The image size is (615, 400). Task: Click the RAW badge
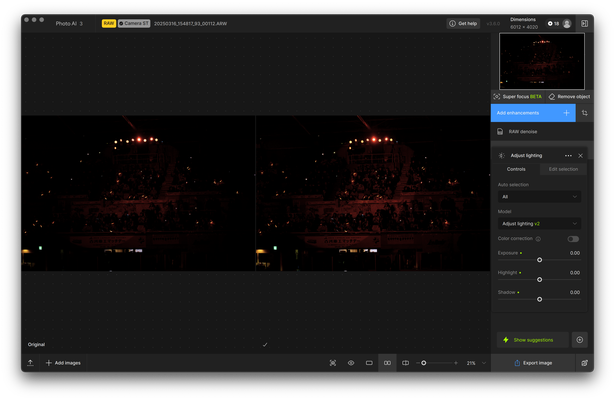tap(109, 24)
